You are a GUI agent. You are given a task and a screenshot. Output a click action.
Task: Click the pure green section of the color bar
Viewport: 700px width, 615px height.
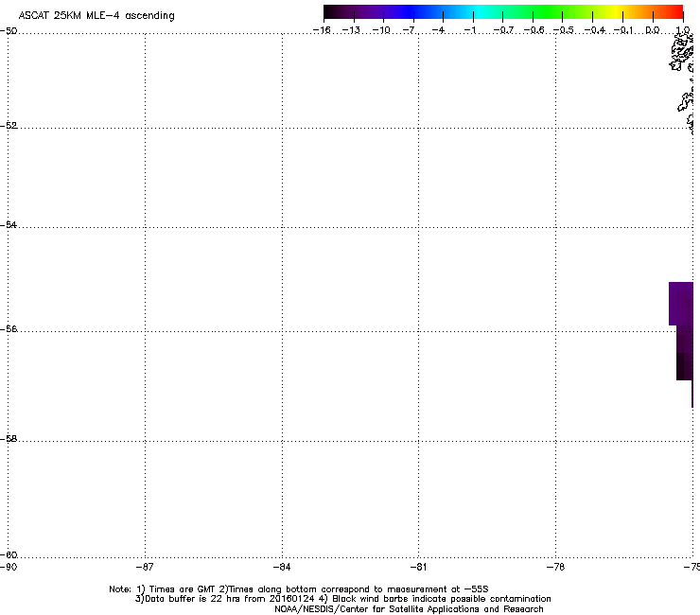click(x=547, y=11)
